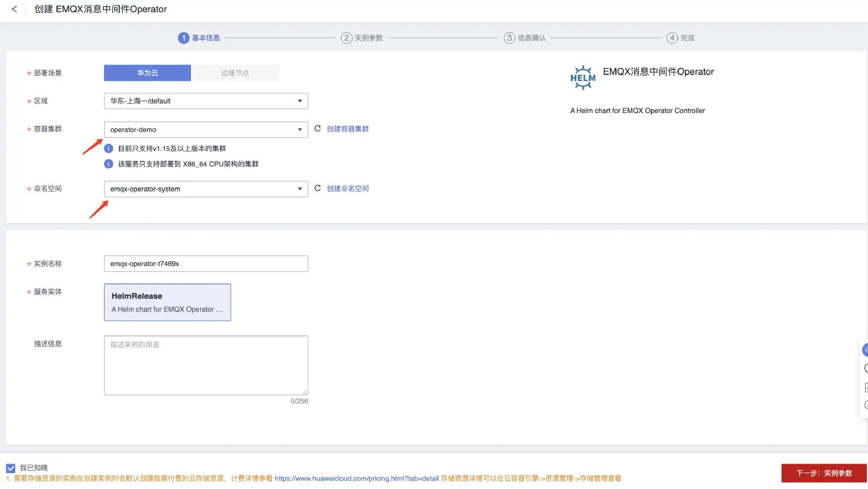Open the 区域 region dropdown

coord(206,101)
